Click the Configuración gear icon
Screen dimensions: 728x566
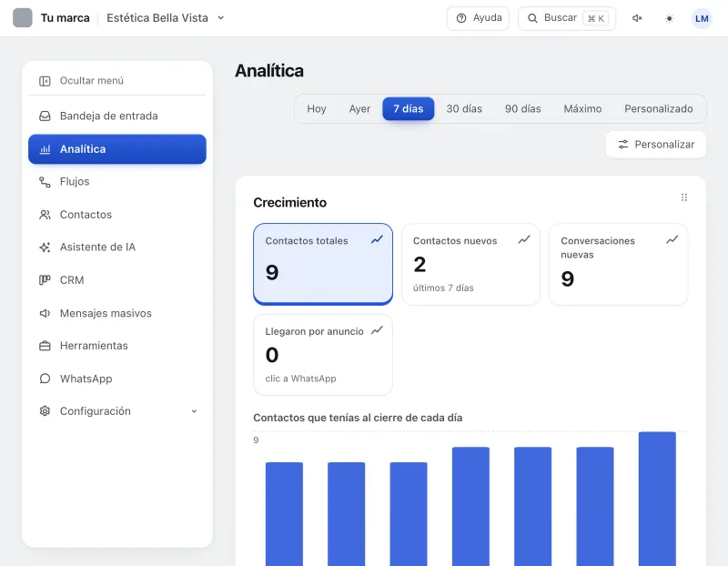45,411
